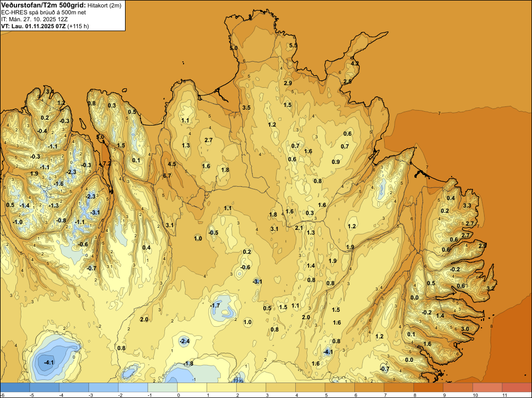Viewport: 532px width, 398px height.
Task: Click the 'VT: Lau. 01.11.2025 07Z' line
Action: [x=34, y=26]
